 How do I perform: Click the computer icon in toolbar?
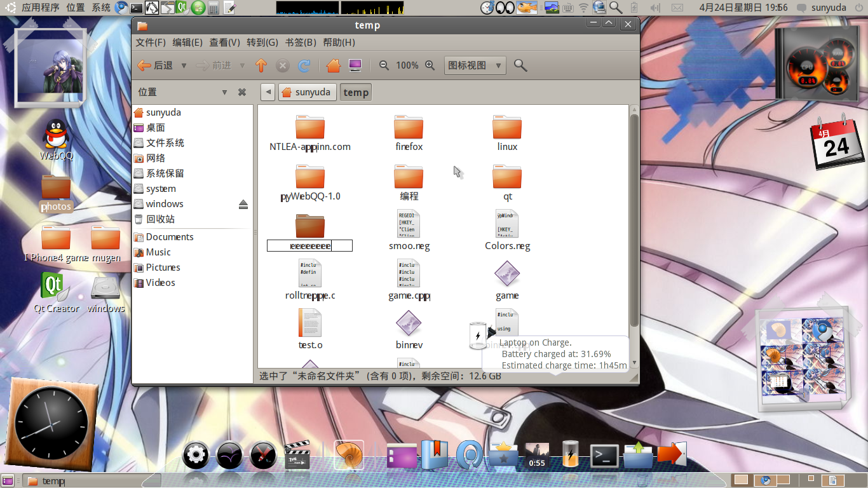pos(355,65)
